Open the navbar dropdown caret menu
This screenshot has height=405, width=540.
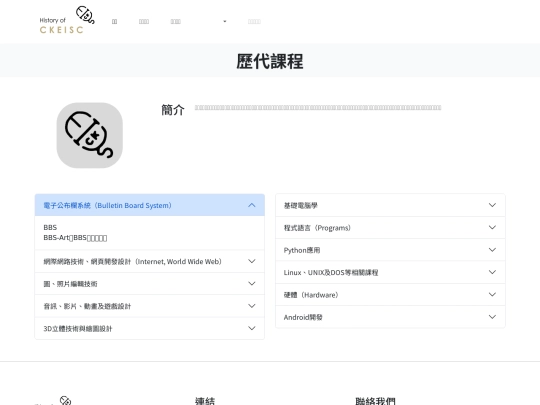(225, 22)
